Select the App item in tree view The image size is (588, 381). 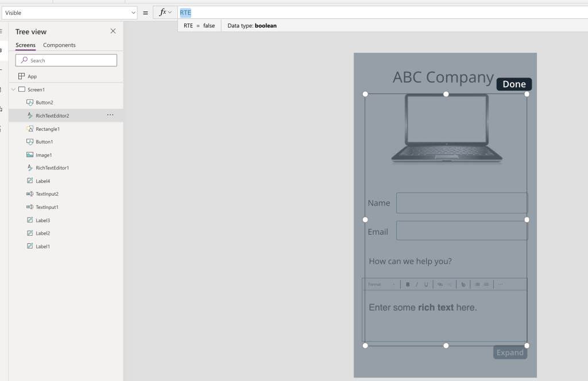coord(32,76)
